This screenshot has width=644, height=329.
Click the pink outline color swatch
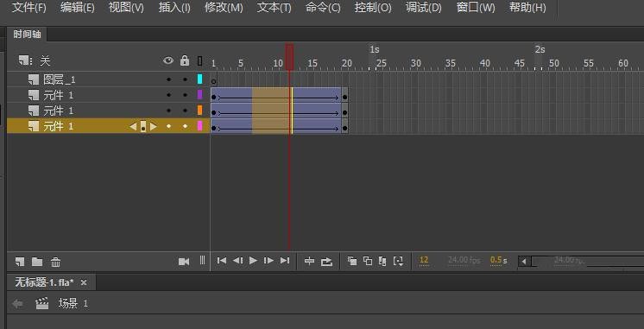(x=200, y=126)
